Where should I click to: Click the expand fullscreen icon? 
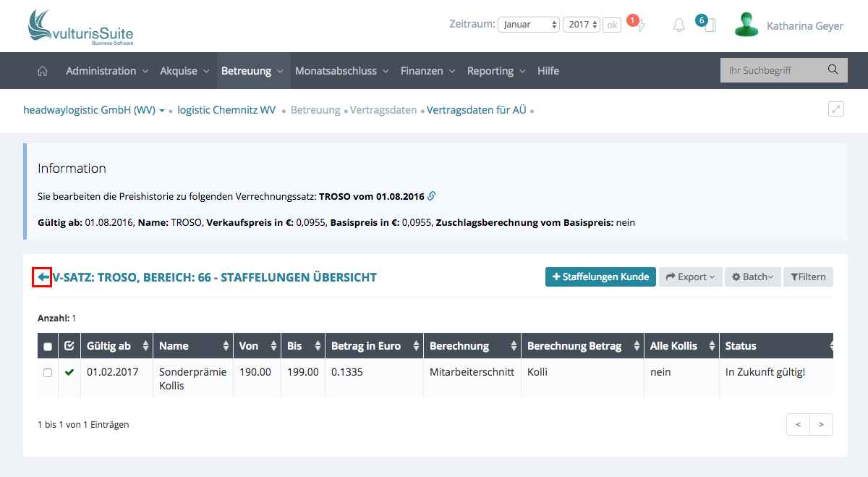click(x=836, y=109)
